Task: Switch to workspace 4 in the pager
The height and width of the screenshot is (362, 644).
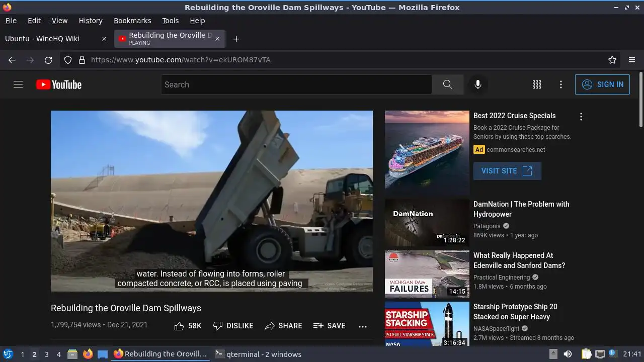Action: tap(58, 354)
